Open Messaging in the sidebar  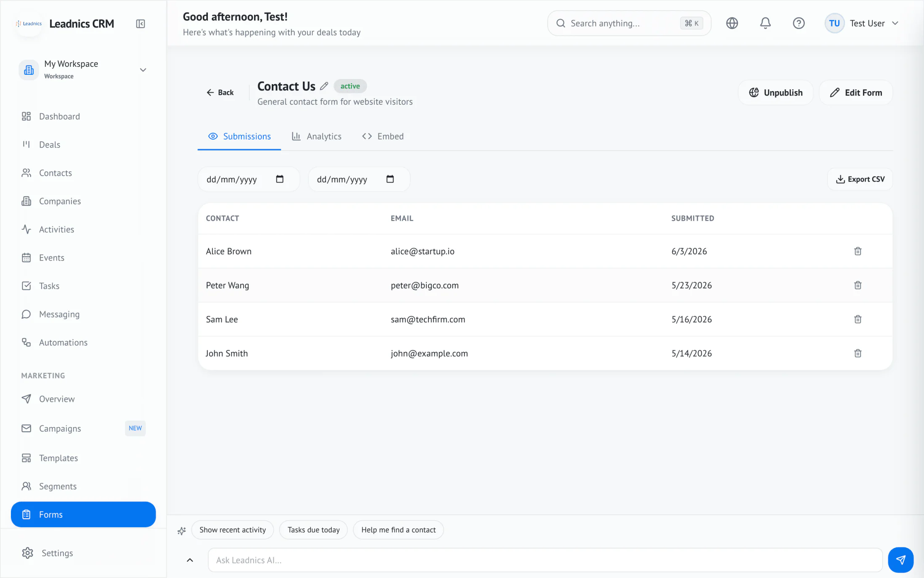tap(83, 314)
